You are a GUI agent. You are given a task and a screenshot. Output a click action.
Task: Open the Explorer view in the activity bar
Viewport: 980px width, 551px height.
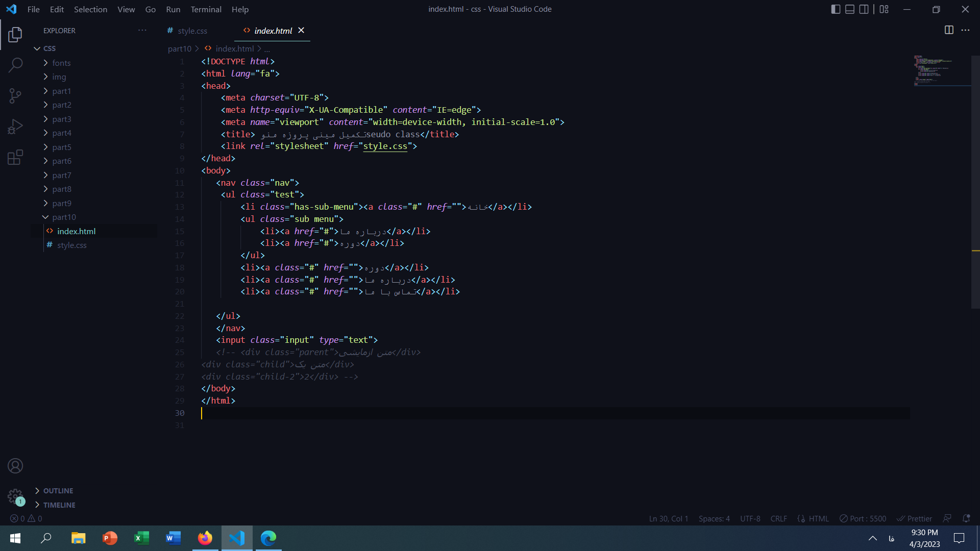pos(15,35)
